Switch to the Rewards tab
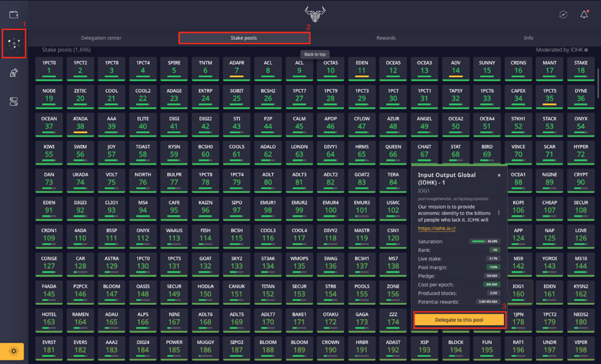 [x=386, y=38]
